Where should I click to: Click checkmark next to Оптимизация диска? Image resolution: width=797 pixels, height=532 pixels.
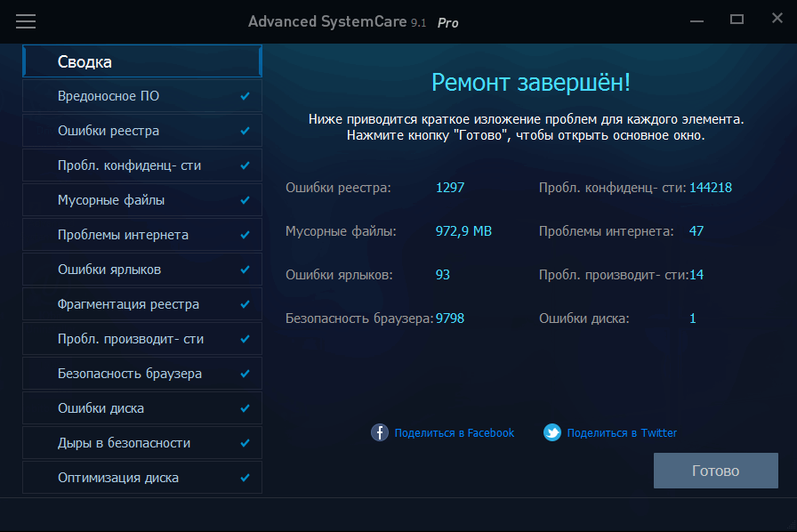pyautogui.click(x=245, y=478)
